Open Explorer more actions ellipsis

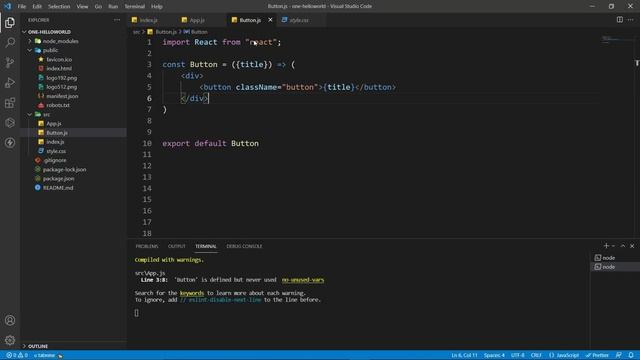tap(117, 20)
